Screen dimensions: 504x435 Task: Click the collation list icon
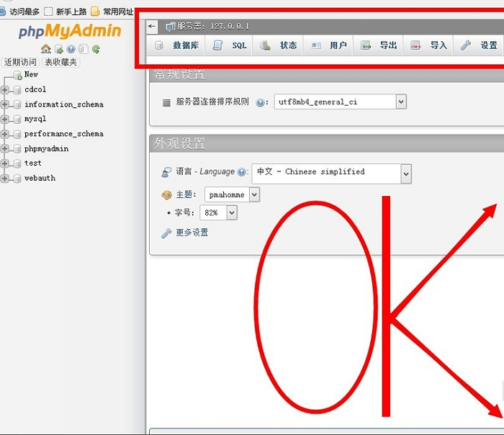pyautogui.click(x=166, y=103)
